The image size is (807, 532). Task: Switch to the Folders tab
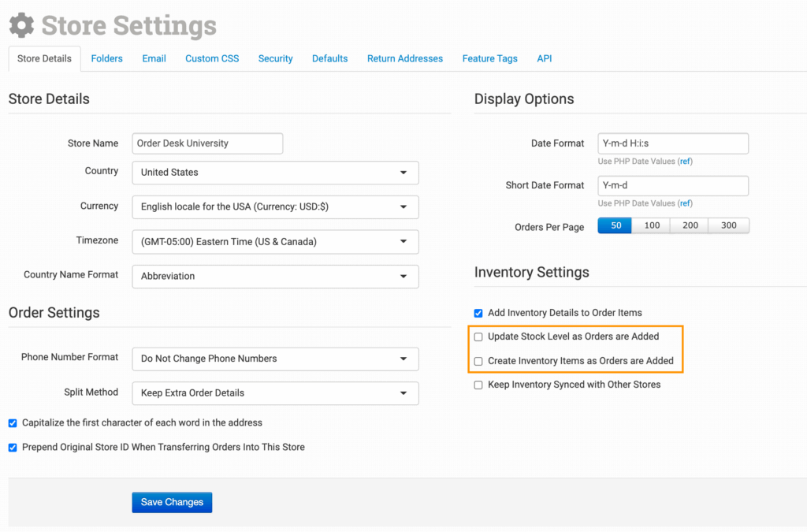tap(106, 58)
